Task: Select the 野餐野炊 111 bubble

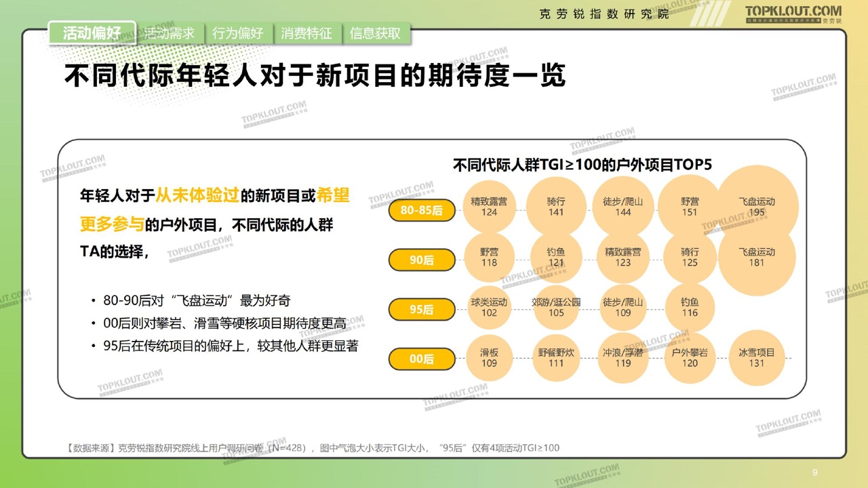Action: point(556,357)
